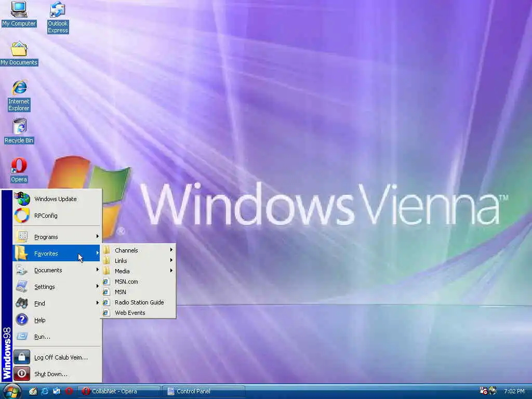Switch to the CollabNet - Opera taskbar button

[119, 391]
